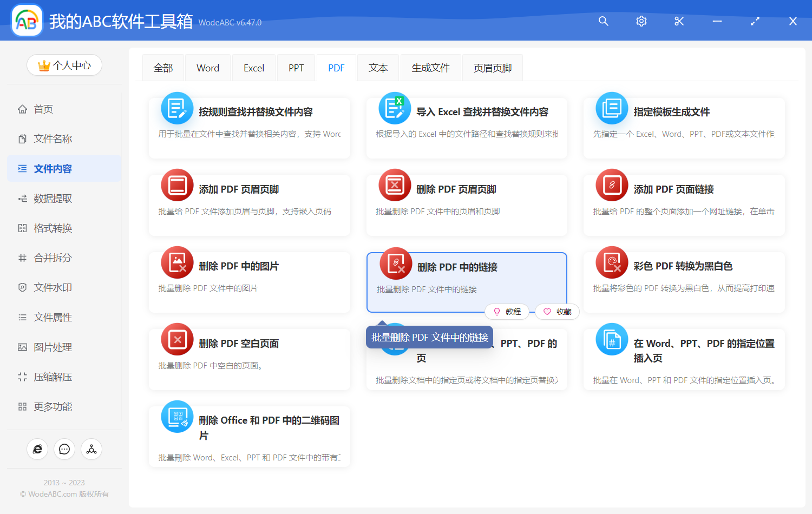Open the settings gear in the title bar
Image resolution: width=812 pixels, height=514 pixels.
point(641,21)
